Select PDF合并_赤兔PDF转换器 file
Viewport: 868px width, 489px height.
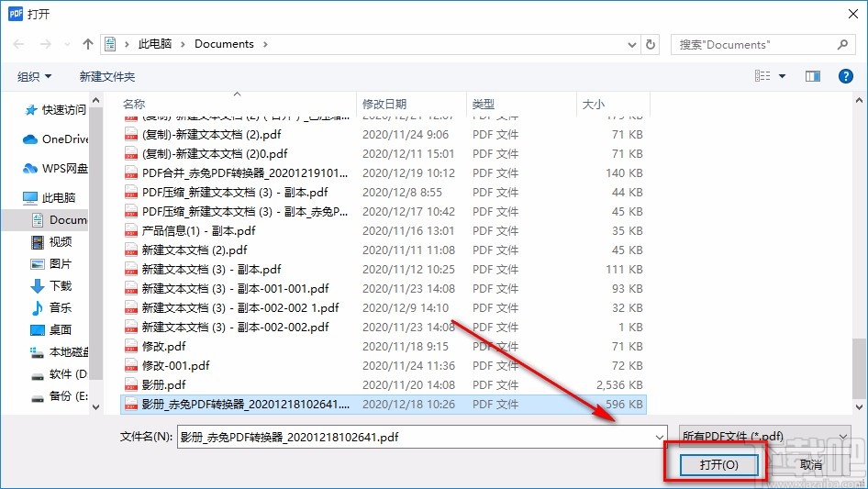point(383,172)
